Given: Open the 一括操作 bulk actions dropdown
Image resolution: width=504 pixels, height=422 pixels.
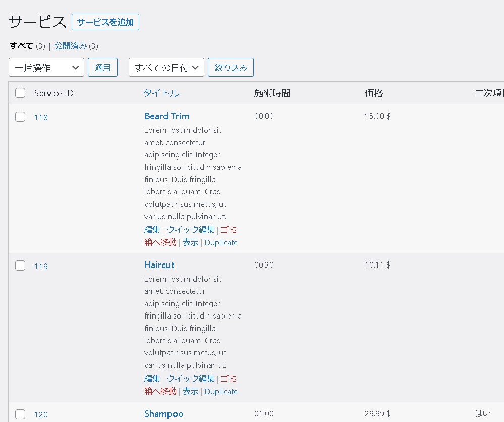Looking at the screenshot, I should (x=46, y=67).
